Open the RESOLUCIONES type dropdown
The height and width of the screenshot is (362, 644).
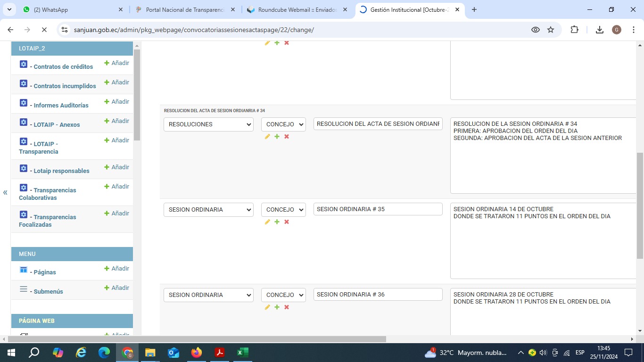click(x=208, y=124)
